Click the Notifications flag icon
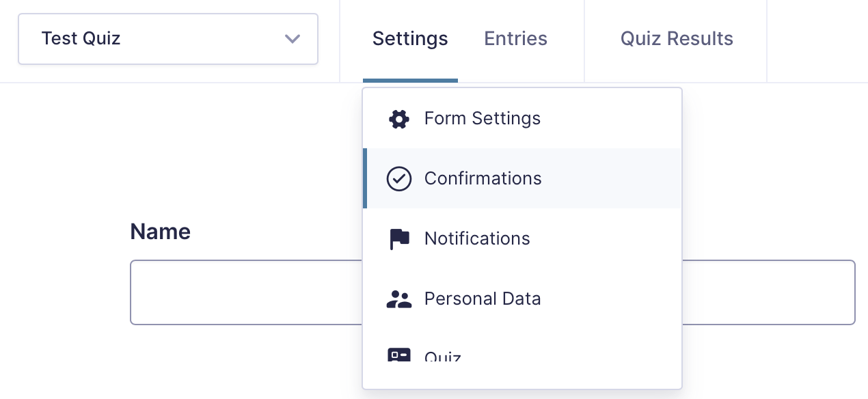Image resolution: width=868 pixels, height=399 pixels. coord(399,239)
